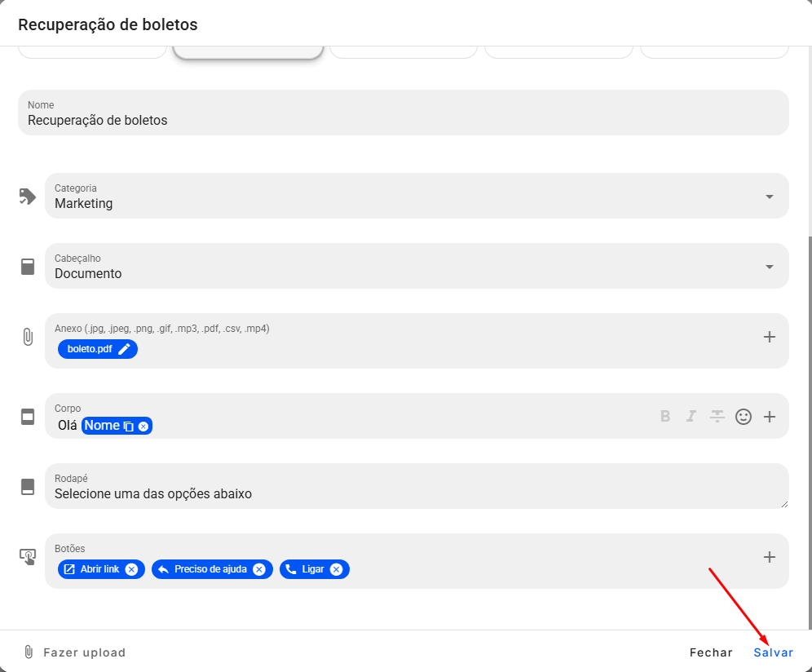Apply italic formatting in Corpo field
Screen dimensions: 812x672
[691, 416]
